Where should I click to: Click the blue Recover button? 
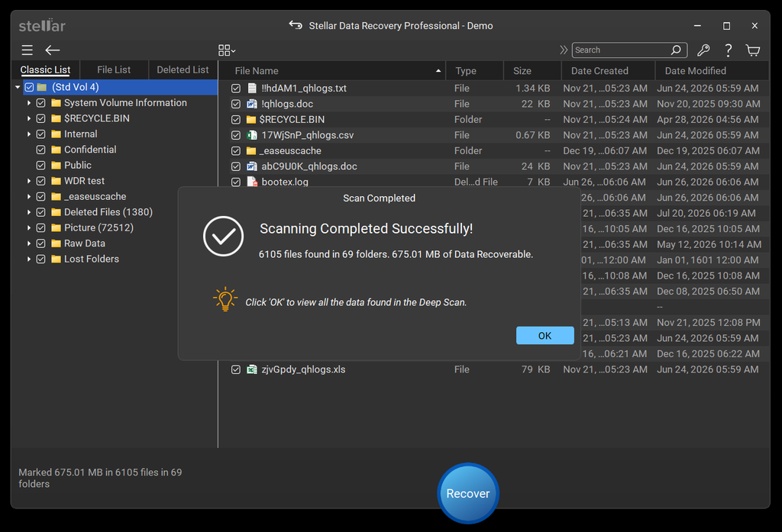coord(468,493)
